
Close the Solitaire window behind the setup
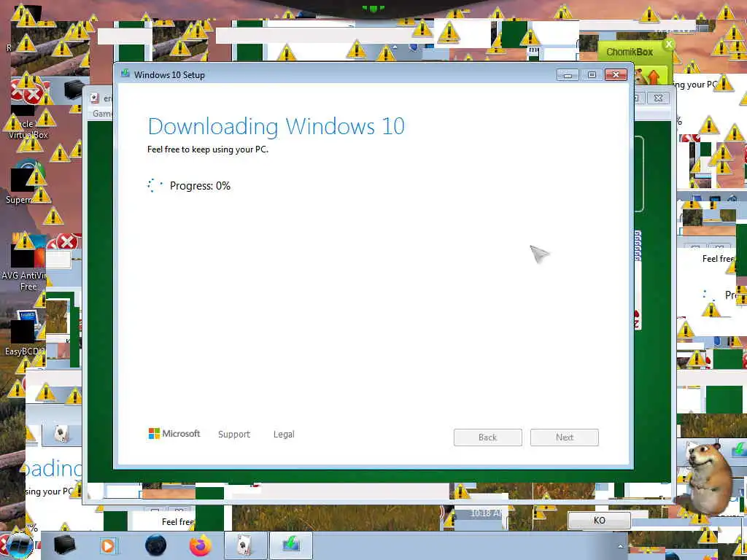coord(659,98)
